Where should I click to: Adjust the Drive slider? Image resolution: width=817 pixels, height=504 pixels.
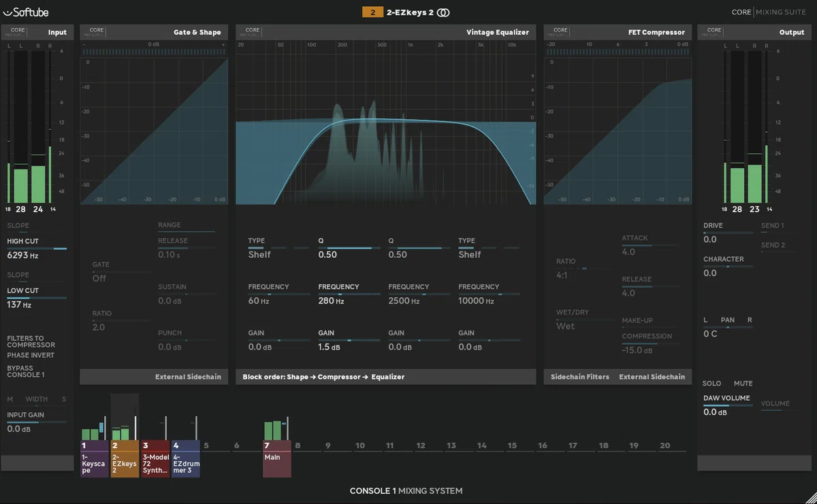tap(728, 233)
